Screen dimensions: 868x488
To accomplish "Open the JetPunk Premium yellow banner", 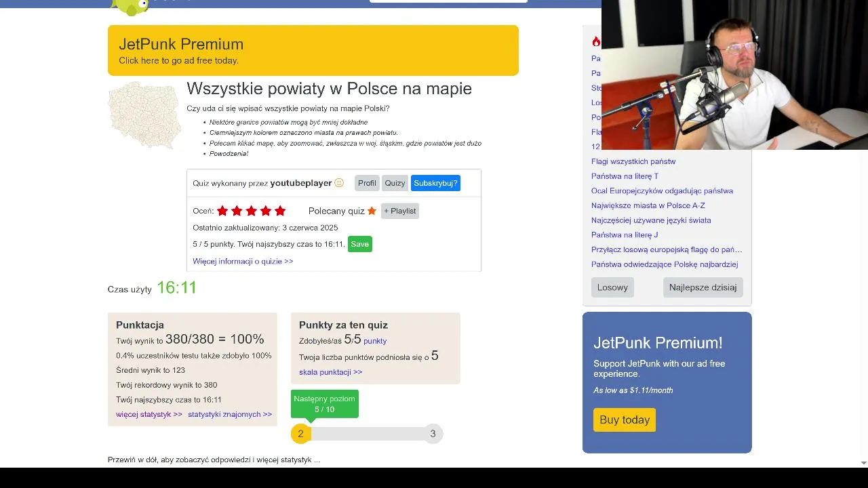I will coord(313,50).
